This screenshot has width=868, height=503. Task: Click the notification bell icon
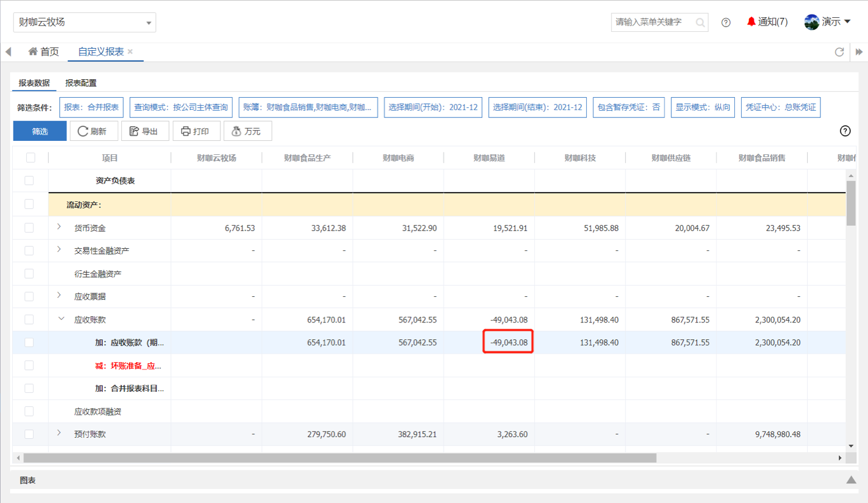pos(751,22)
